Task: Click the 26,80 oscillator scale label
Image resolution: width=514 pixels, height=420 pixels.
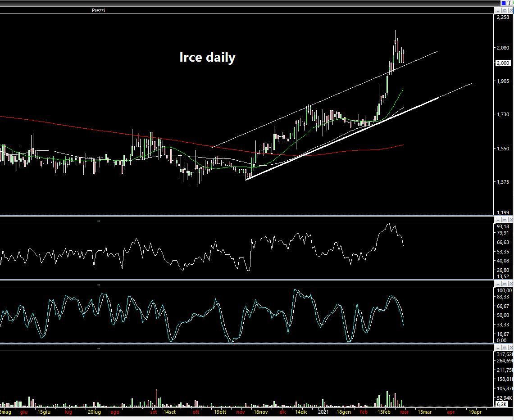Action: 503,270
